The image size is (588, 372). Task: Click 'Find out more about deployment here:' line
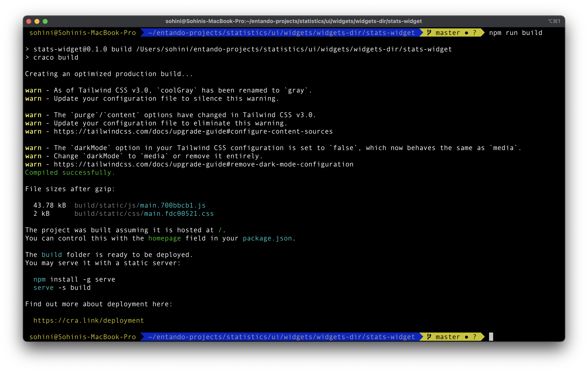click(99, 304)
